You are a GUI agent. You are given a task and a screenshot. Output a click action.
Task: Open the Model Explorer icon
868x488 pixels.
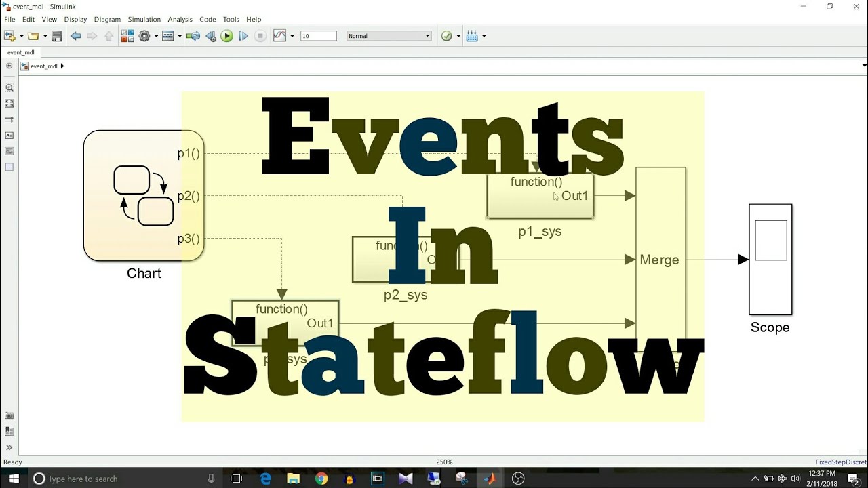[x=167, y=36]
